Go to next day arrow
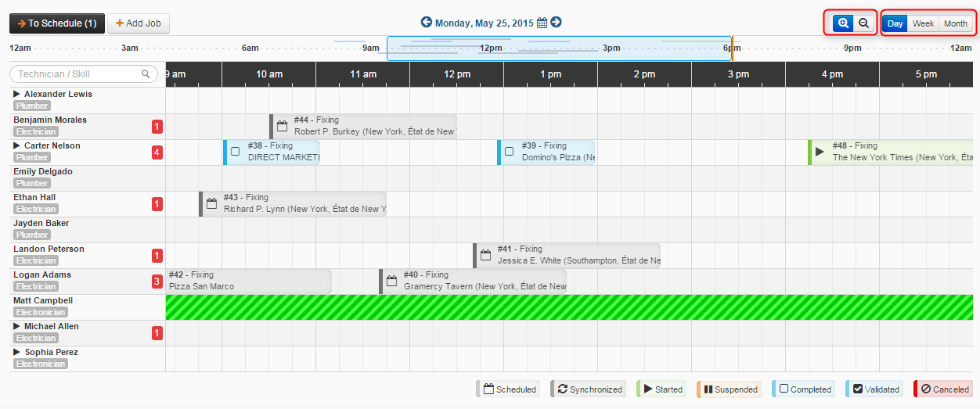This screenshot has height=409, width=980. [x=556, y=23]
